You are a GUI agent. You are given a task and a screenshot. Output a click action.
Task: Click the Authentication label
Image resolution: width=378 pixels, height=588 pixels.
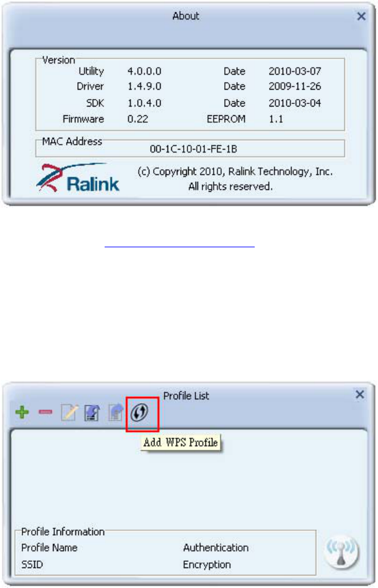pyautogui.click(x=215, y=548)
